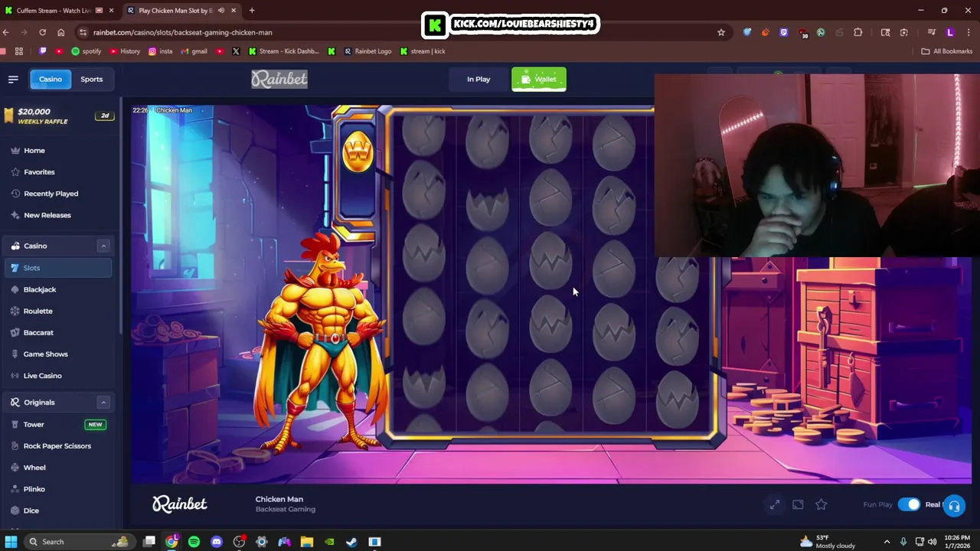
Task: Select the Sports tab
Action: pyautogui.click(x=91, y=79)
